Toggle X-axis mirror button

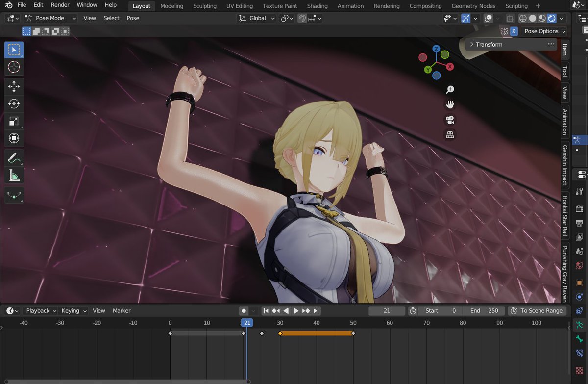point(514,31)
